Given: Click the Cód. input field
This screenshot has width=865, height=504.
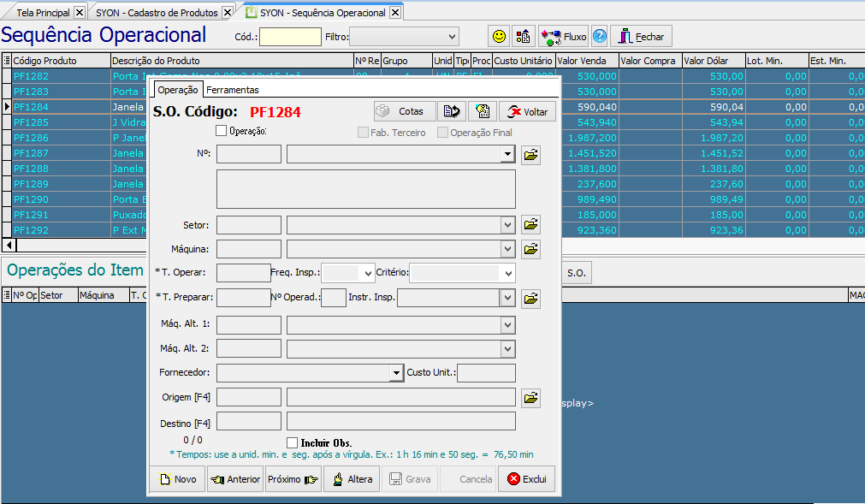Looking at the screenshot, I should coord(290,37).
